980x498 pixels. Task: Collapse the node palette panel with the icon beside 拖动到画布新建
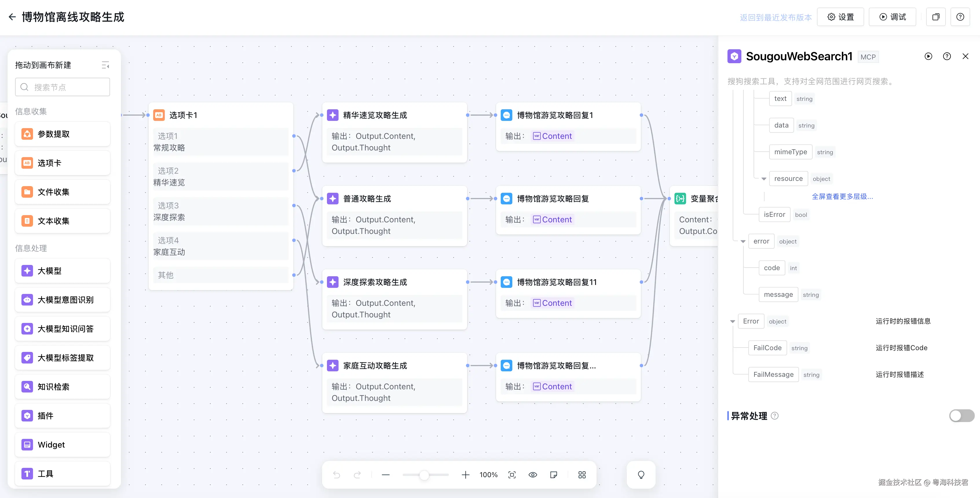pyautogui.click(x=105, y=65)
